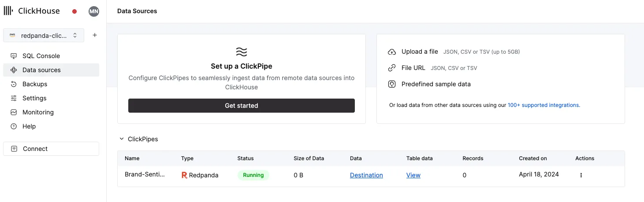Click the Data sources sidebar icon
This screenshot has height=202, width=644.
click(14, 70)
